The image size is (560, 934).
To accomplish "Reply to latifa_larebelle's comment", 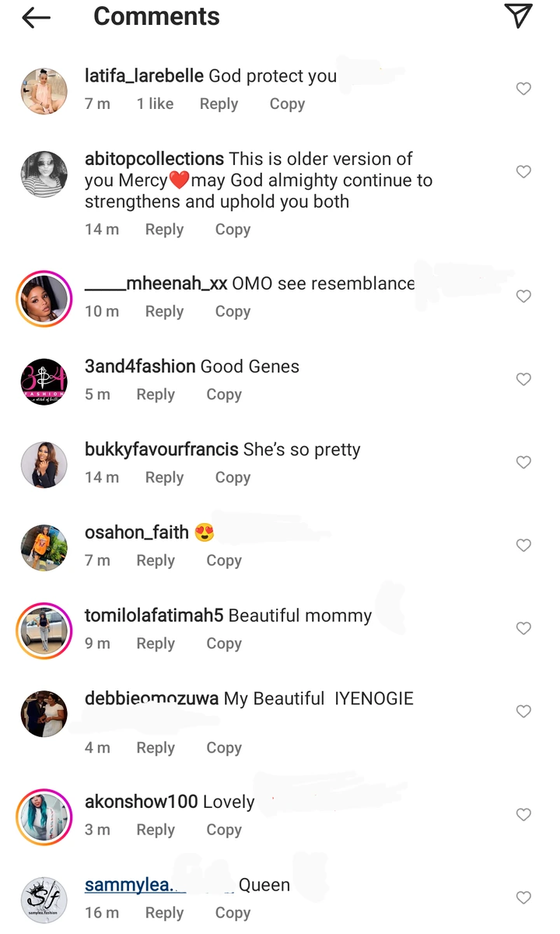I will pyautogui.click(x=219, y=104).
